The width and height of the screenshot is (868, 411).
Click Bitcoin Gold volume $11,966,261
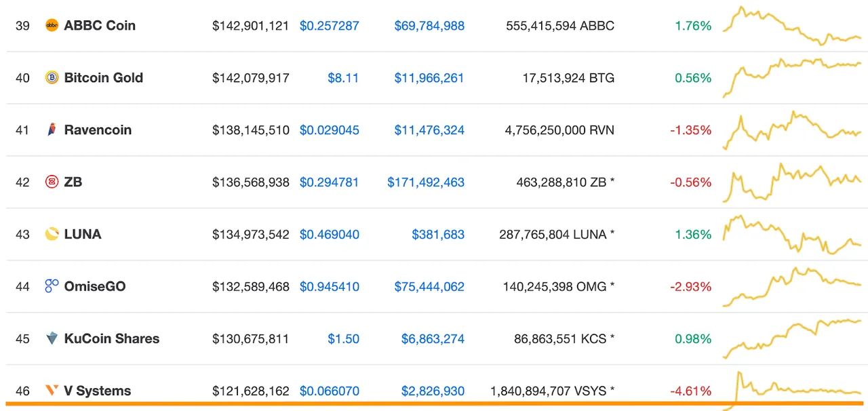click(429, 78)
